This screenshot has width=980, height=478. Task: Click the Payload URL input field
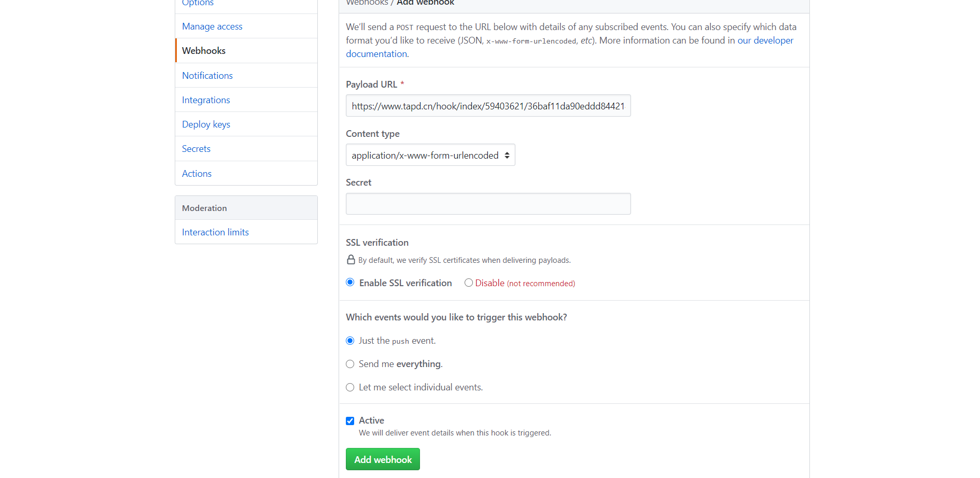point(488,105)
